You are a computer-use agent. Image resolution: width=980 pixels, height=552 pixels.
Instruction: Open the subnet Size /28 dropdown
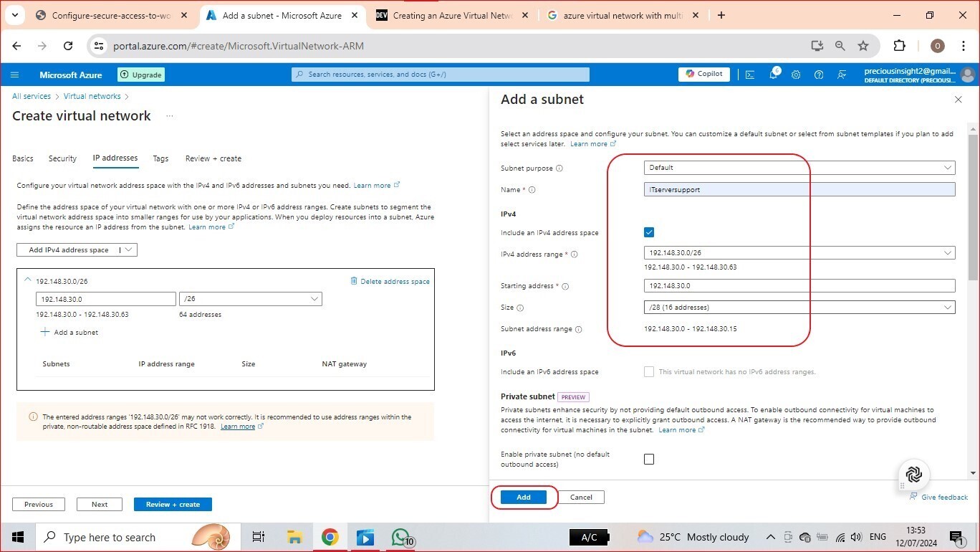(799, 308)
